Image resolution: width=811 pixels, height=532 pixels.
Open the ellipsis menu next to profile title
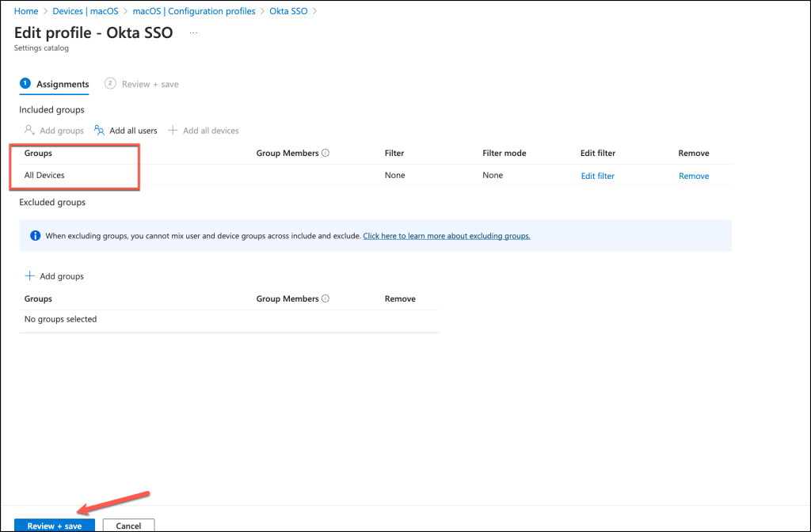pos(194,33)
